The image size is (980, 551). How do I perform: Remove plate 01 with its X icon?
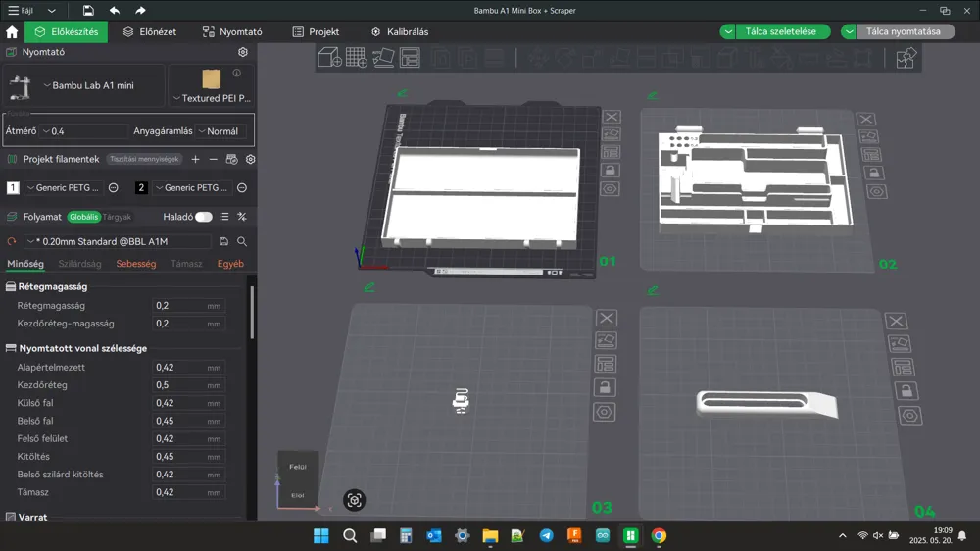[612, 117]
